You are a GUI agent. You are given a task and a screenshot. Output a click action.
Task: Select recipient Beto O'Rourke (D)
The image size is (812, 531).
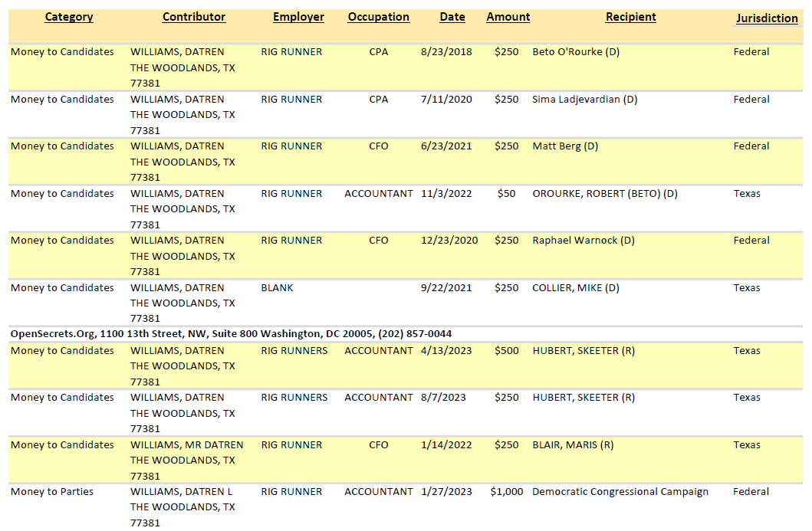[576, 52]
